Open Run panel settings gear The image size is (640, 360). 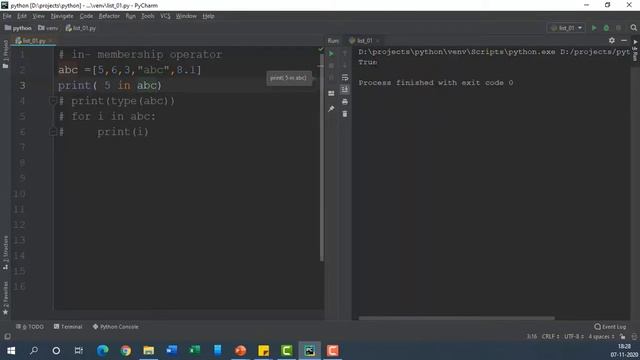611,40
